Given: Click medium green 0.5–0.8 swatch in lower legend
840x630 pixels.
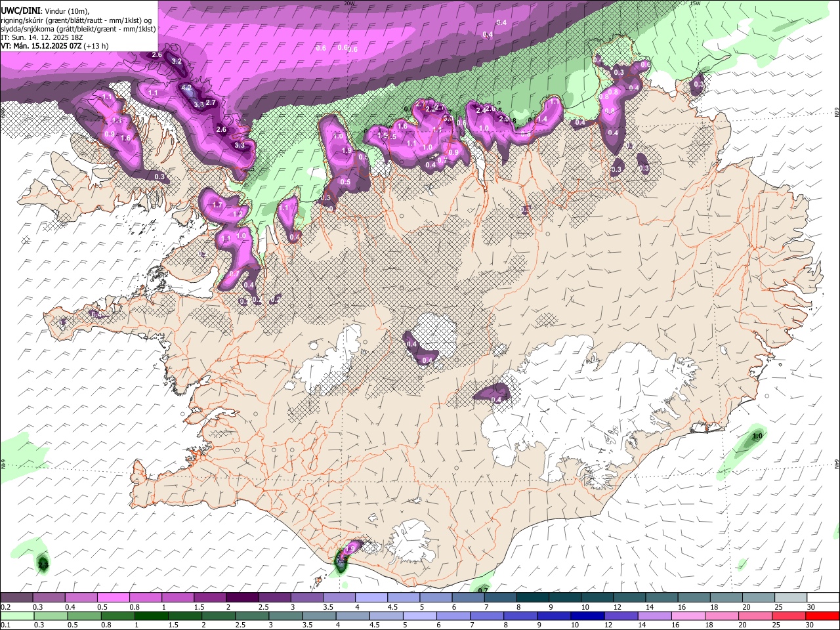Looking at the screenshot, I should pyautogui.click(x=84, y=616).
